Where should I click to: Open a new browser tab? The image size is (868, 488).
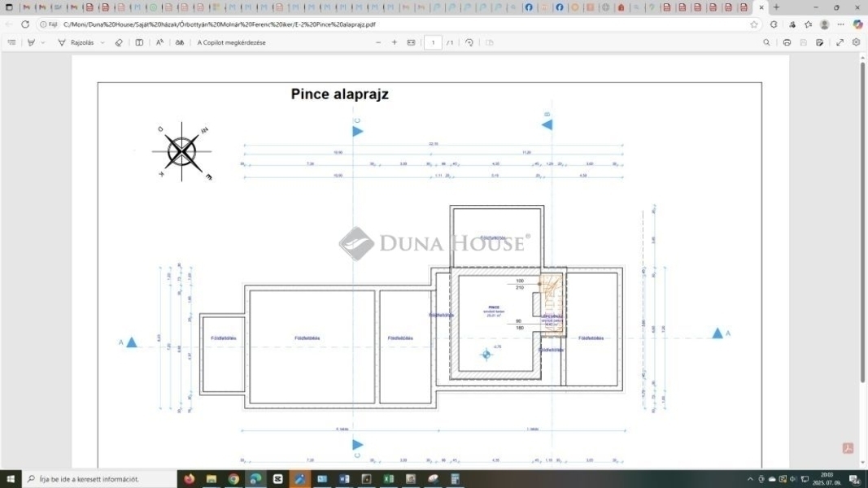pyautogui.click(x=777, y=7)
